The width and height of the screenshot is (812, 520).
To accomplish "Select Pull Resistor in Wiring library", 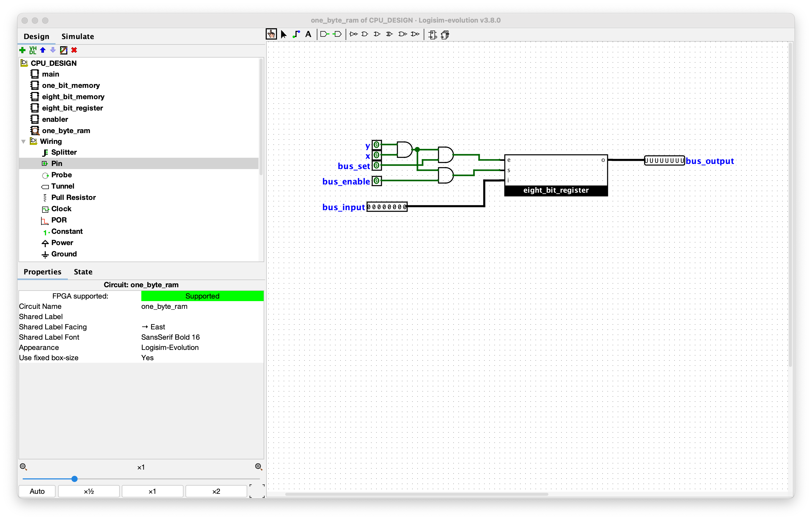I will 73,198.
